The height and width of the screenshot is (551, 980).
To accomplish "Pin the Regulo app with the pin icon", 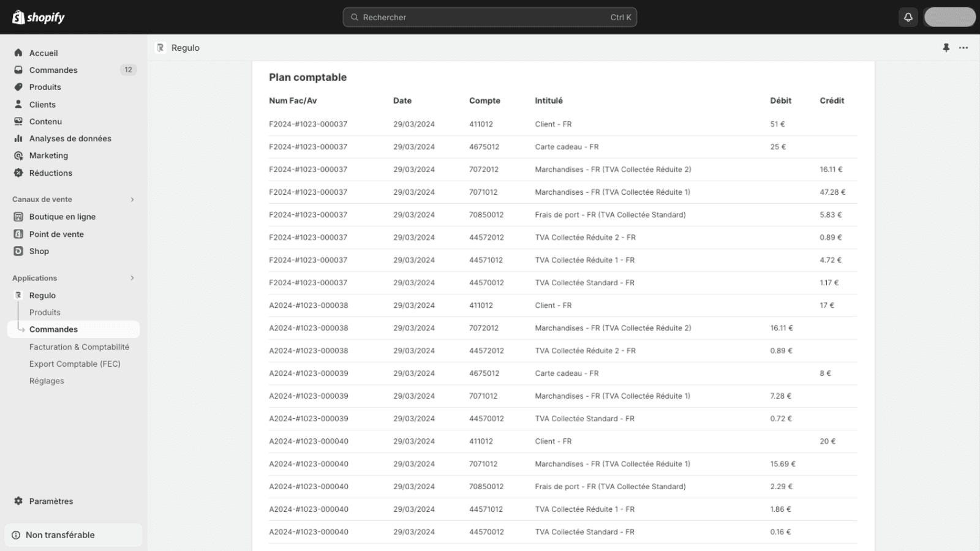I will click(x=946, y=48).
